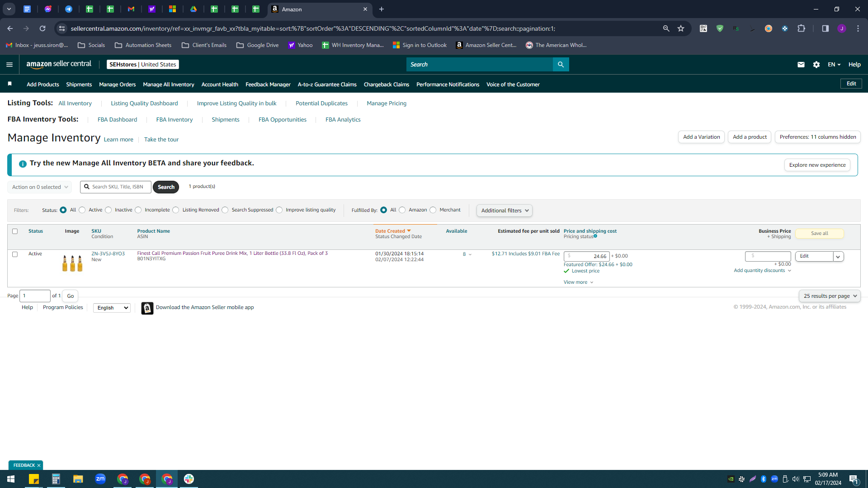Viewport: 868px width, 488px height.
Task: Open Sticky Notes from the taskbar
Action: (x=34, y=479)
